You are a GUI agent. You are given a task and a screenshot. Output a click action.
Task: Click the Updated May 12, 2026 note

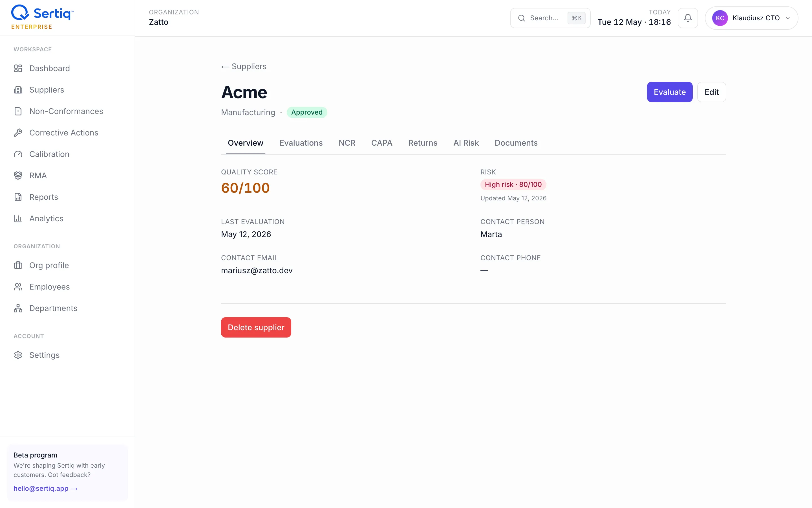point(513,198)
